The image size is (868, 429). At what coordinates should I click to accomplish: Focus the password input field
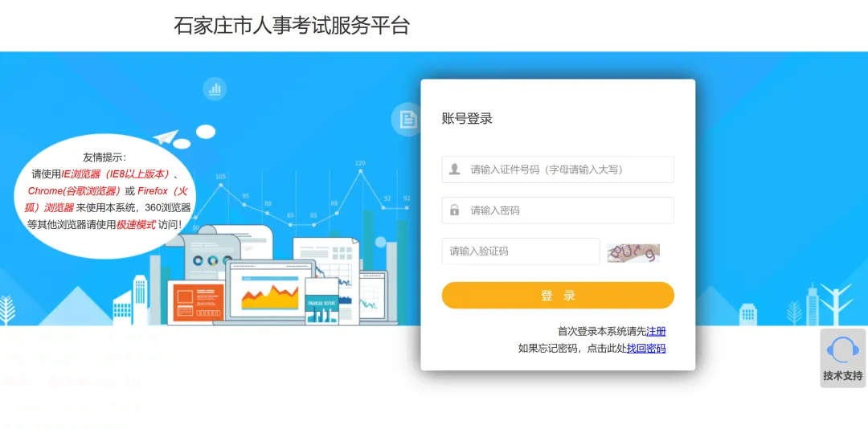coord(558,210)
